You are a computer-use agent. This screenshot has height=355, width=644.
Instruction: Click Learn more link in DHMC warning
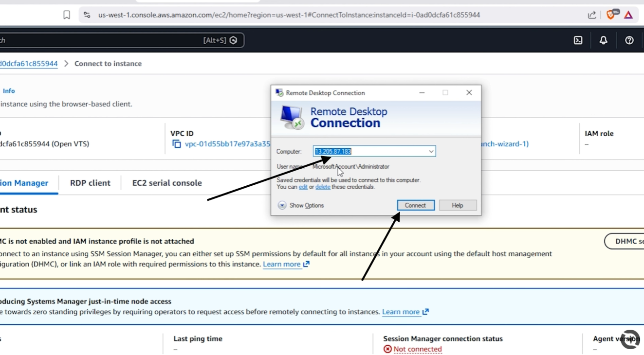pos(286,264)
